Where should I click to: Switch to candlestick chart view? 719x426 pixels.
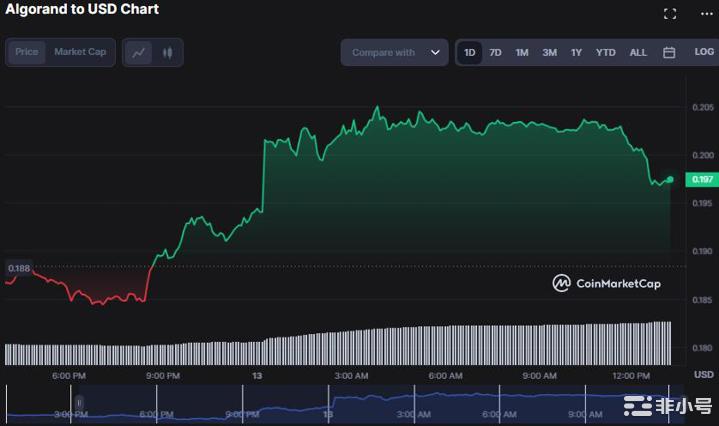click(x=167, y=53)
